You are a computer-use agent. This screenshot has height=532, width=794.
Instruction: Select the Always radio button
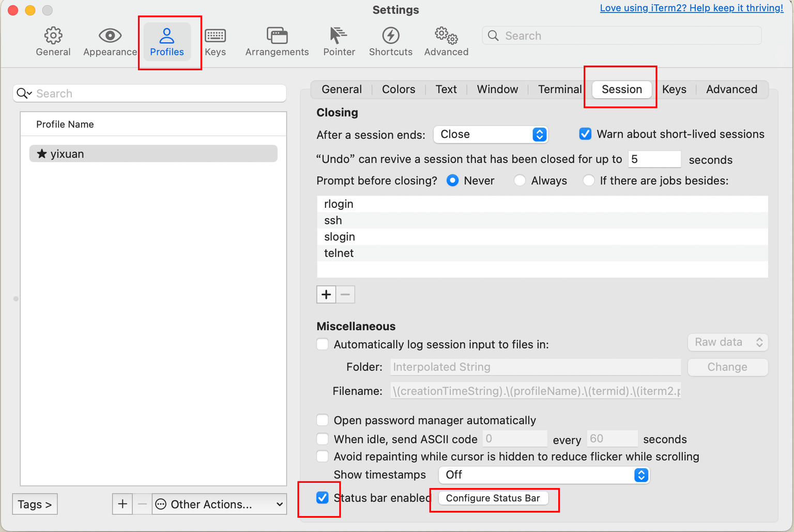click(520, 180)
